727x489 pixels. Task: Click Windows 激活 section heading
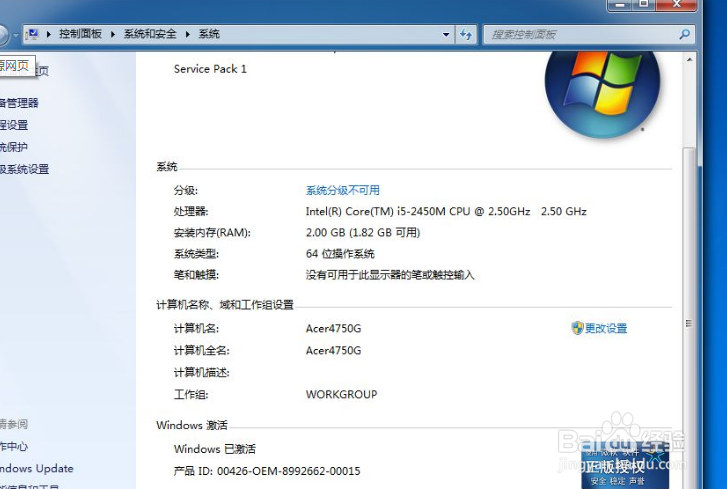(x=192, y=425)
